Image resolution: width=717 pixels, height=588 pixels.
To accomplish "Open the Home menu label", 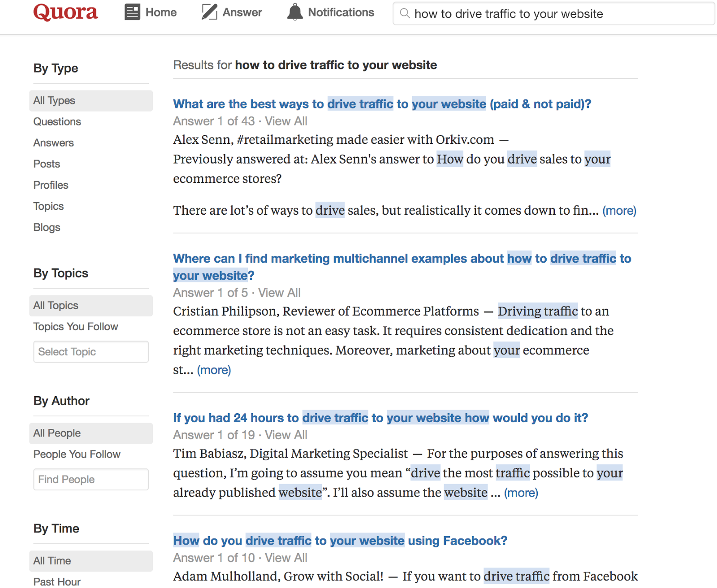I will [x=161, y=13].
